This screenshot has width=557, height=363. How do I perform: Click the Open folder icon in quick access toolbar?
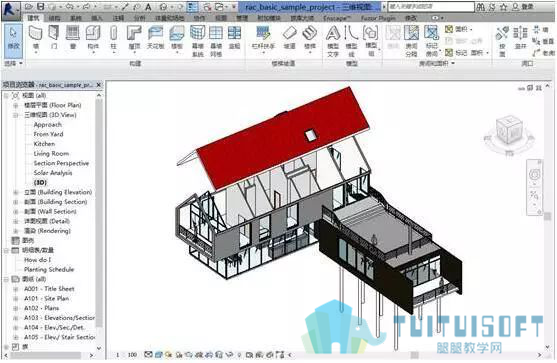(x=29, y=6)
